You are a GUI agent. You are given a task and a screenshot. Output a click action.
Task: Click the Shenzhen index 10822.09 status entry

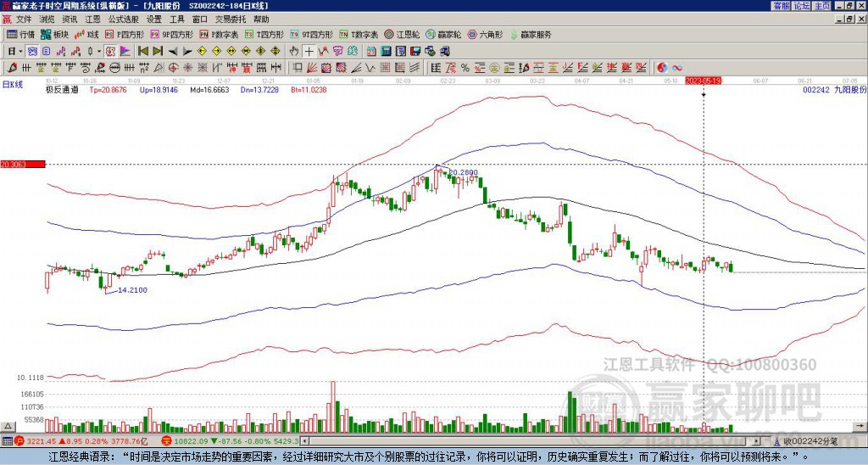[230, 441]
